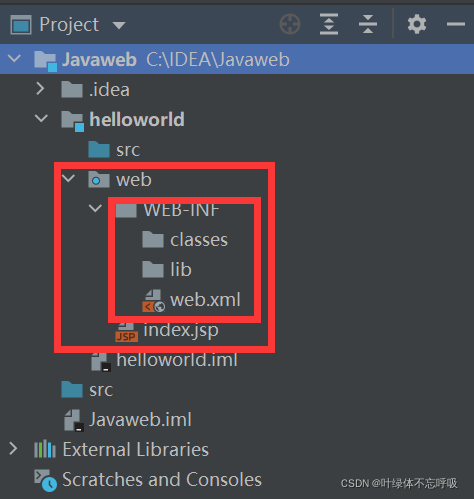Expand the .idea folder
The image size is (474, 499).
pos(40,89)
